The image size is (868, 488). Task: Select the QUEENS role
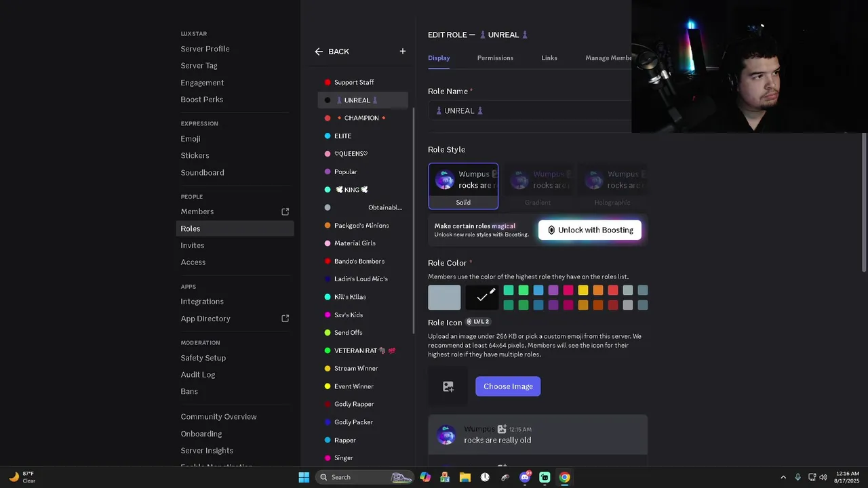(363, 154)
